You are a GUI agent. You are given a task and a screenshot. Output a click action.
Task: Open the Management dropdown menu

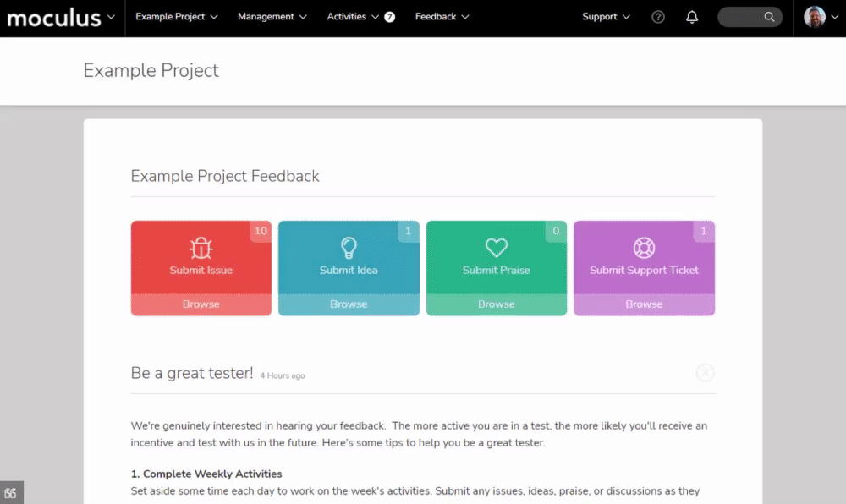point(272,17)
